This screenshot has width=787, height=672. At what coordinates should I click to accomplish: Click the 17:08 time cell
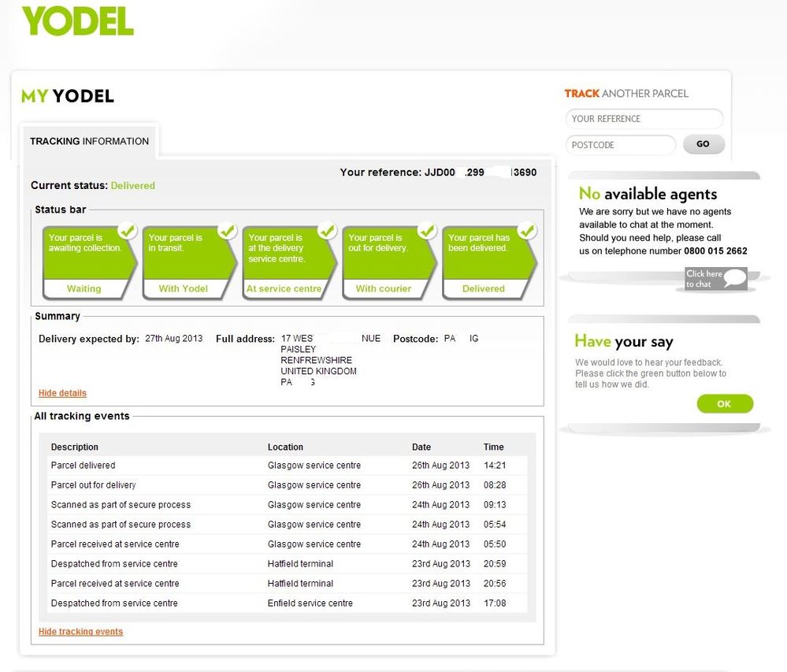pyautogui.click(x=495, y=603)
